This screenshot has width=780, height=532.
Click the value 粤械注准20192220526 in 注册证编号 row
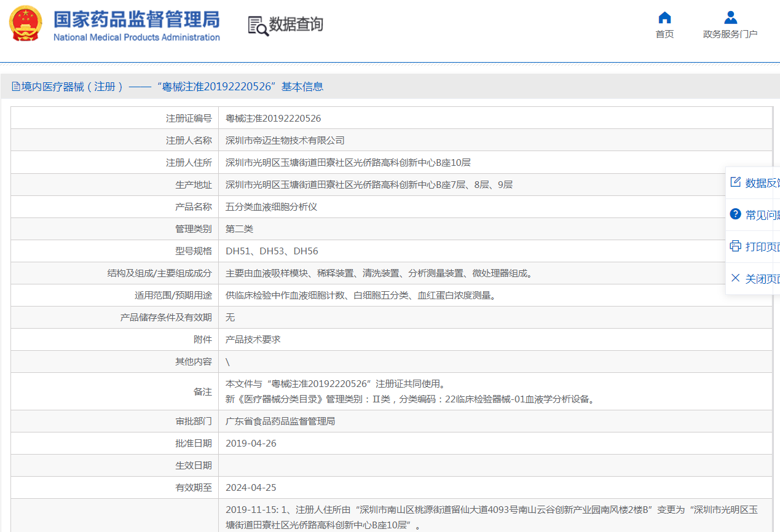[273, 119]
